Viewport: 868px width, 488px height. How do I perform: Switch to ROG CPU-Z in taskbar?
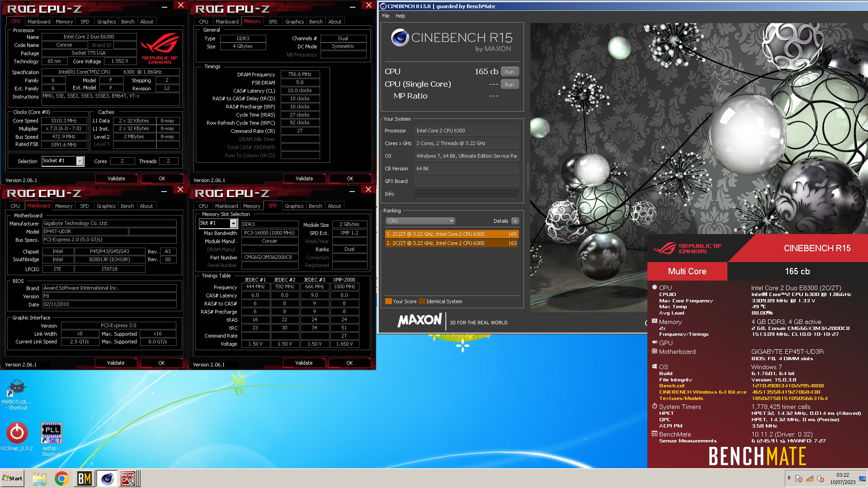pos(128,479)
